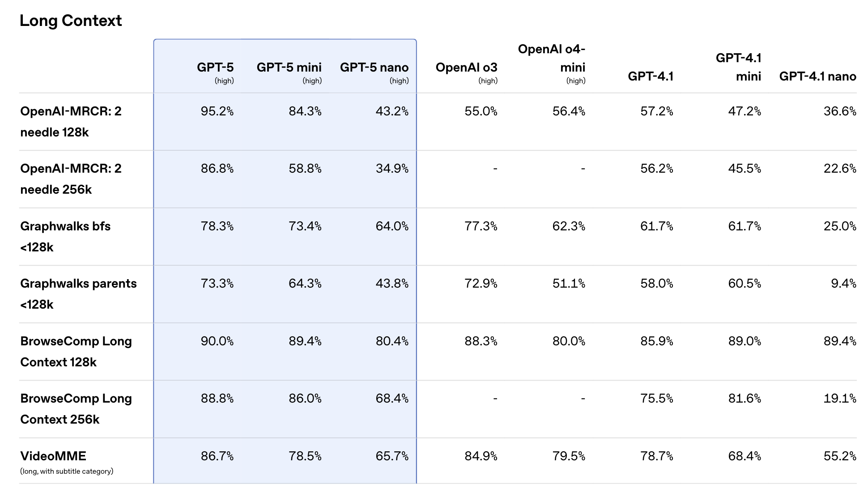This screenshot has height=501, width=868.
Task: Click the 77.3% Graphwalks bfs cell
Action: pyautogui.click(x=481, y=226)
